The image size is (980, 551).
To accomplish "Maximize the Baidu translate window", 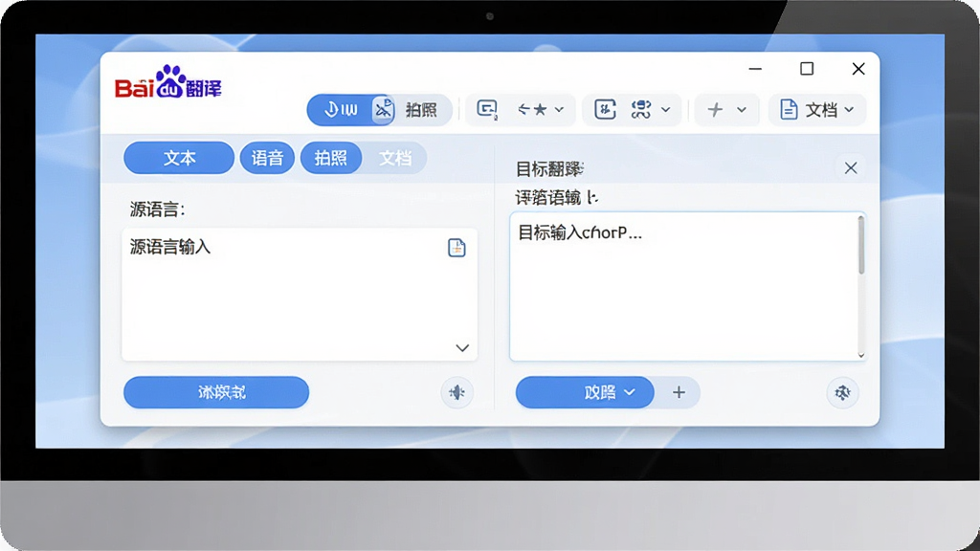I will (807, 69).
